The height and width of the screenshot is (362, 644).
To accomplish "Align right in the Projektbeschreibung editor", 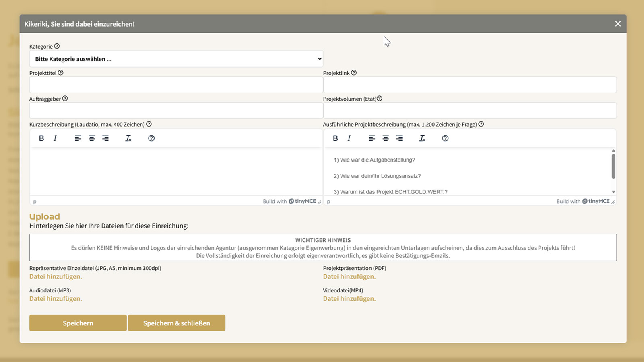I will 399,138.
